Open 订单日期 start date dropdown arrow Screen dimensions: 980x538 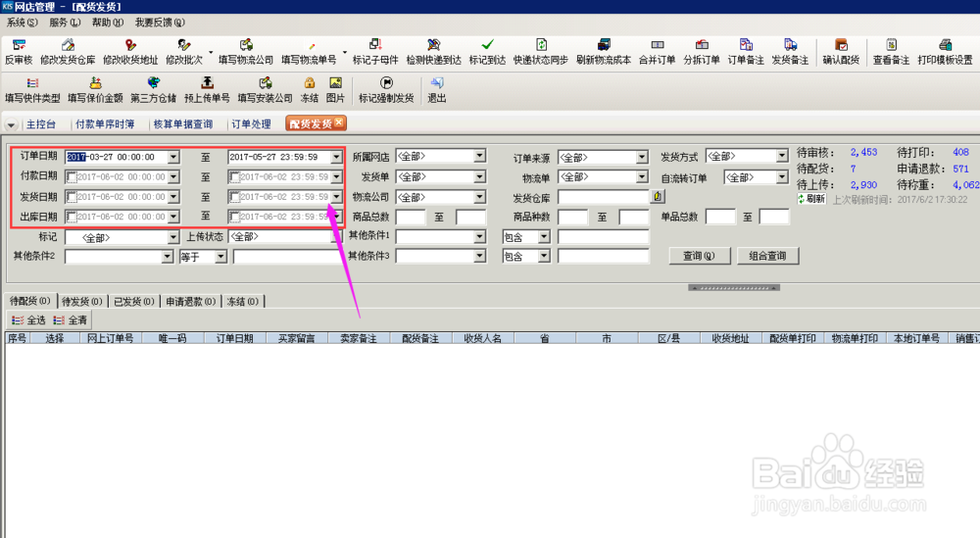(173, 157)
